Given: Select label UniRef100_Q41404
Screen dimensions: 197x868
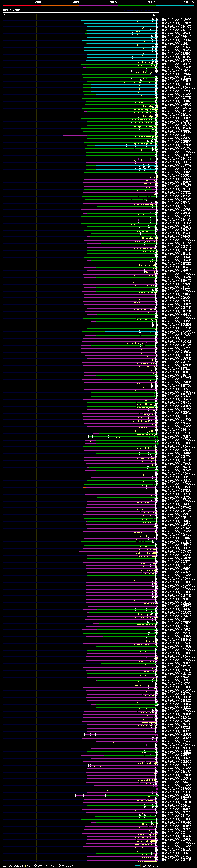Looking at the screenshot, I should [x=176, y=345].
